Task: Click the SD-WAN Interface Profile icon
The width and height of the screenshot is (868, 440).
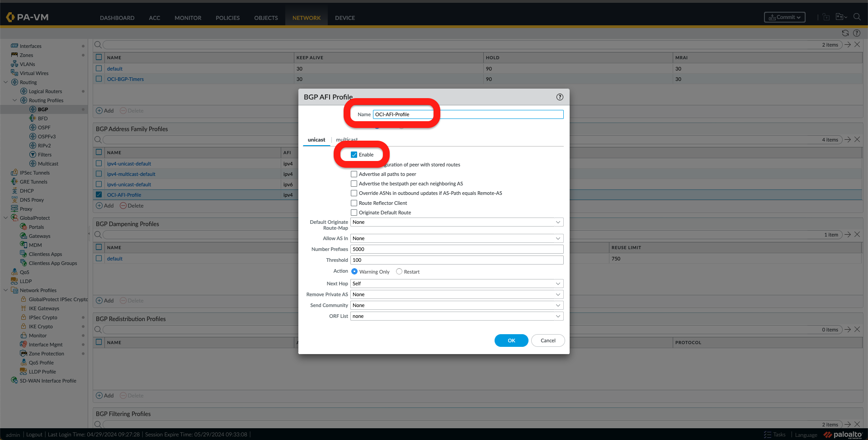Action: (14, 381)
